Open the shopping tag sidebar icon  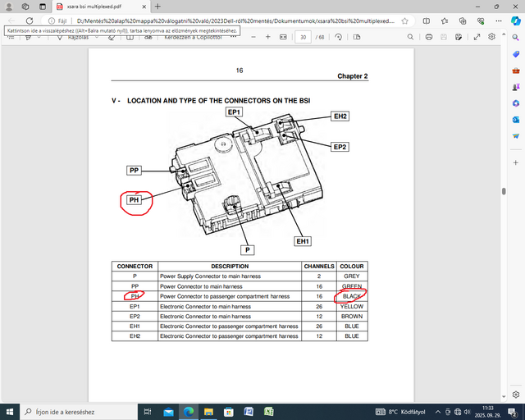point(516,53)
